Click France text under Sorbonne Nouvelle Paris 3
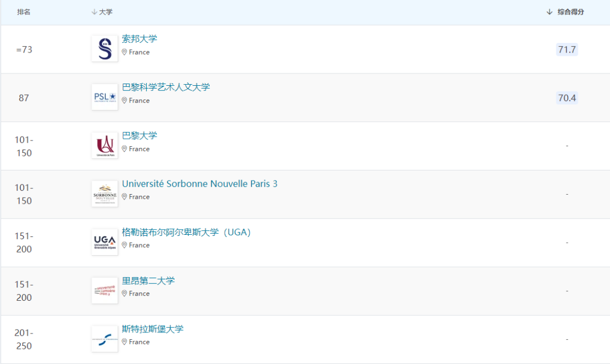Image resolution: width=610 pixels, height=364 pixels. pos(140,197)
